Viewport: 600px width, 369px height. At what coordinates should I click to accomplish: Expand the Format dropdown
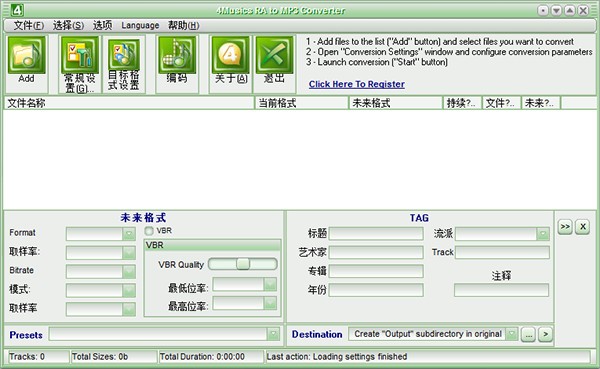pyautogui.click(x=129, y=233)
